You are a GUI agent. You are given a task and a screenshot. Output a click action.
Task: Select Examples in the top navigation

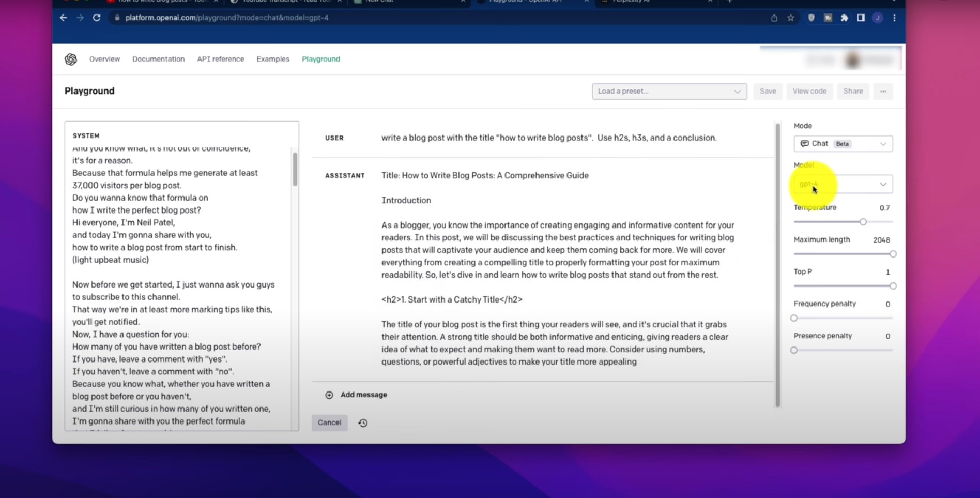[x=273, y=59]
